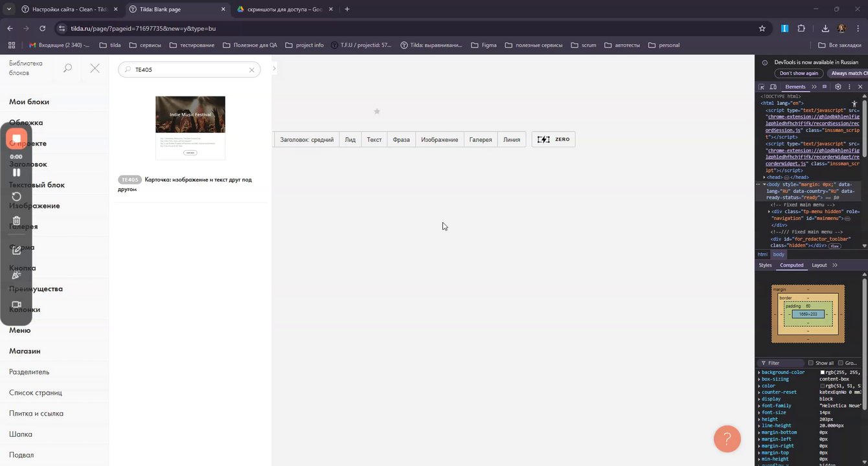Open 'Все закладки' bookmarks folder
The width and height of the screenshot is (868, 466).
[839, 45]
